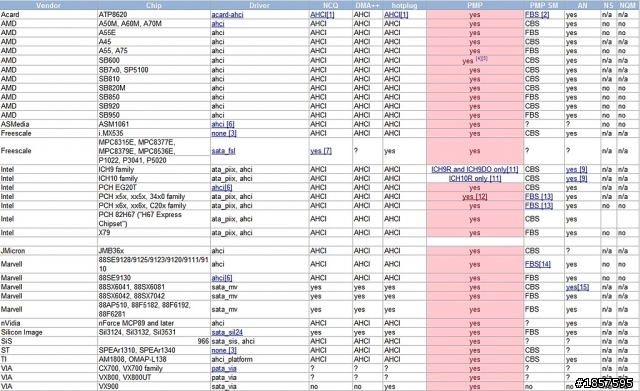The image size is (640, 391).
Task: Open the ICH9R and ICH9DO only[11] link
Action: pyautogui.click(x=475, y=169)
